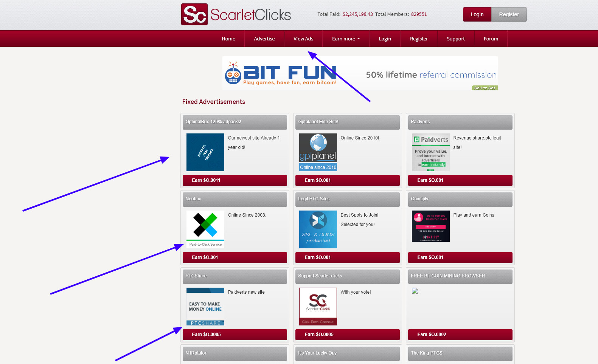Click the Cointiply ad image
Screen dimensions: 598x364
pyautogui.click(x=430, y=226)
